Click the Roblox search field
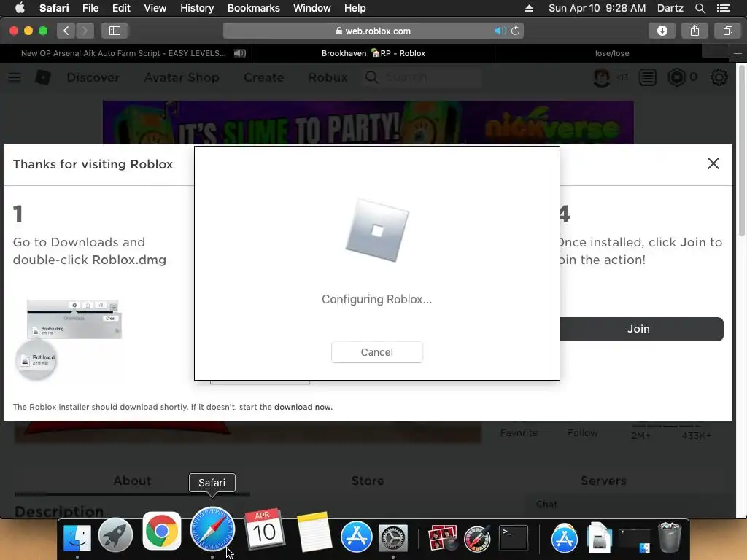The height and width of the screenshot is (560, 747). tap(422, 77)
